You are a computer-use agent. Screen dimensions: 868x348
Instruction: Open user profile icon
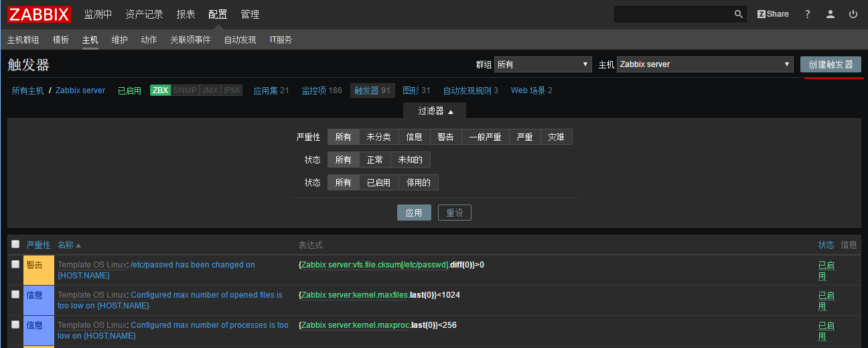pos(830,14)
